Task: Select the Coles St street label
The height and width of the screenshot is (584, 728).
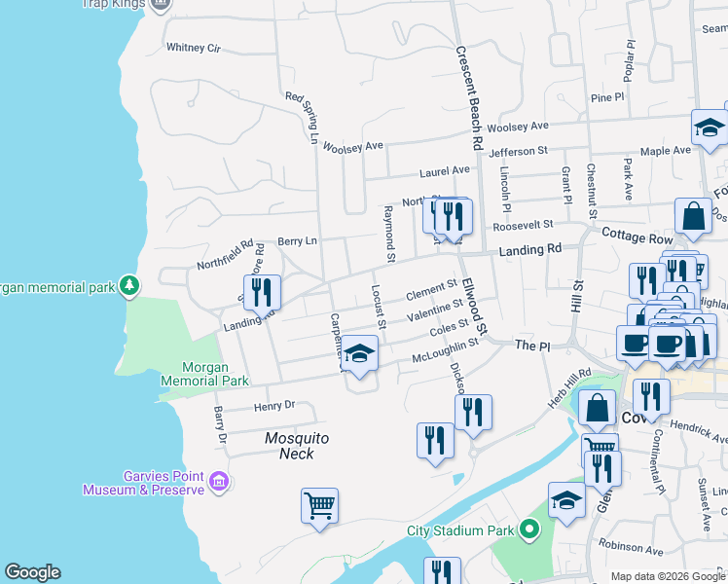Action: click(x=449, y=327)
